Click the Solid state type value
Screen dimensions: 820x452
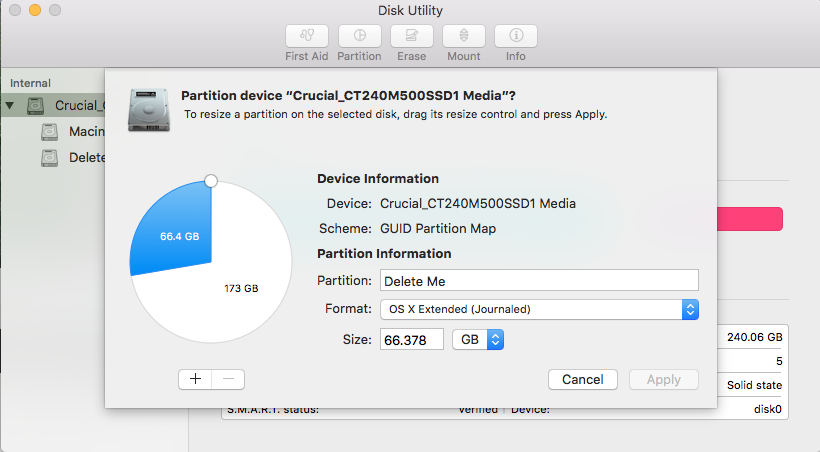coord(755,385)
